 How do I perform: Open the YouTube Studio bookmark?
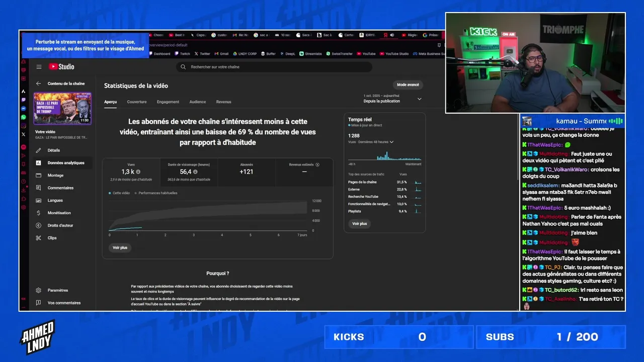394,54
